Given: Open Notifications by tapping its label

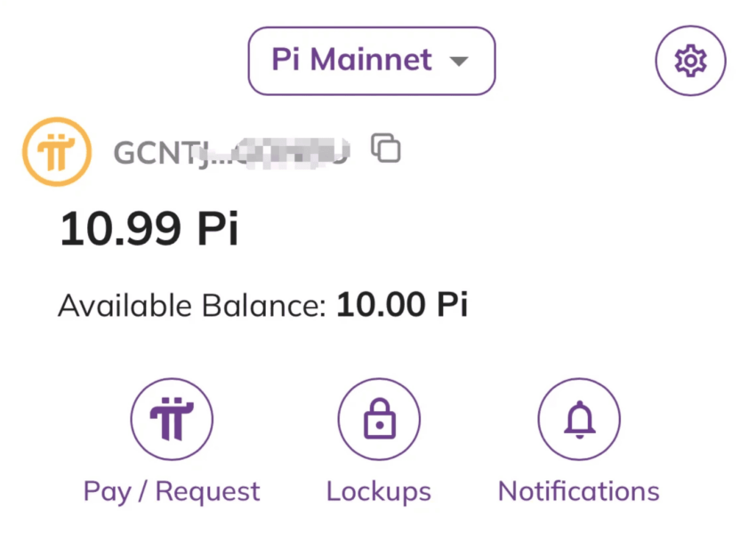Looking at the screenshot, I should pos(578,490).
